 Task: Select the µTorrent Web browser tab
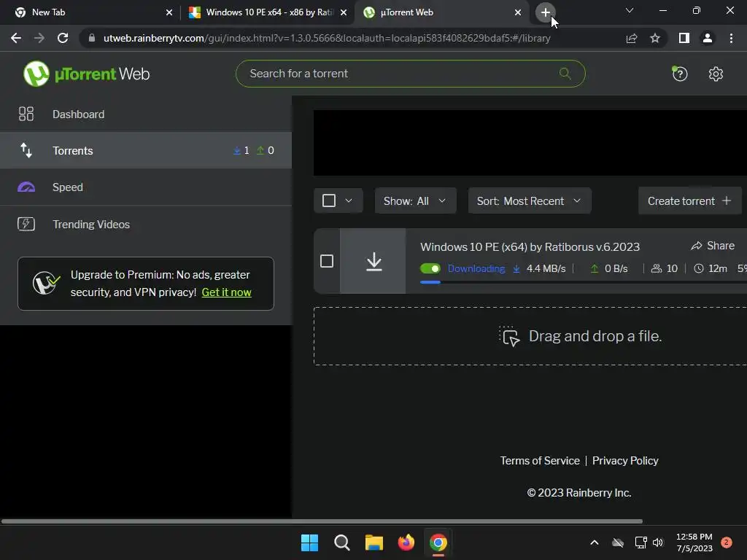441,12
